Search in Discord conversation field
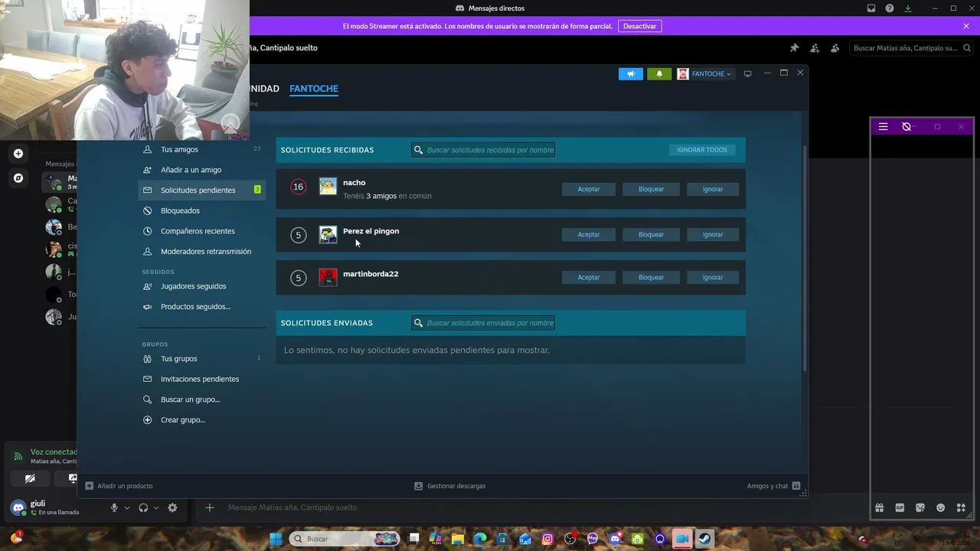This screenshot has height=551, width=980. pyautogui.click(x=910, y=48)
